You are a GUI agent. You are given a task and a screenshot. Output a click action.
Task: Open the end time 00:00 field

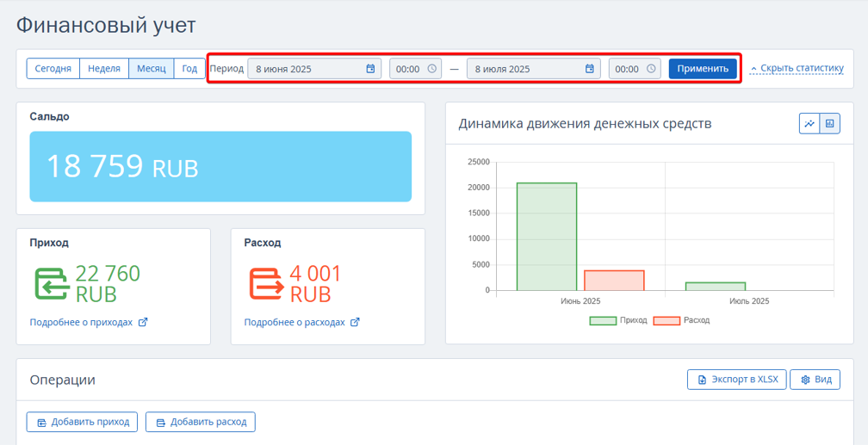pyautogui.click(x=635, y=69)
